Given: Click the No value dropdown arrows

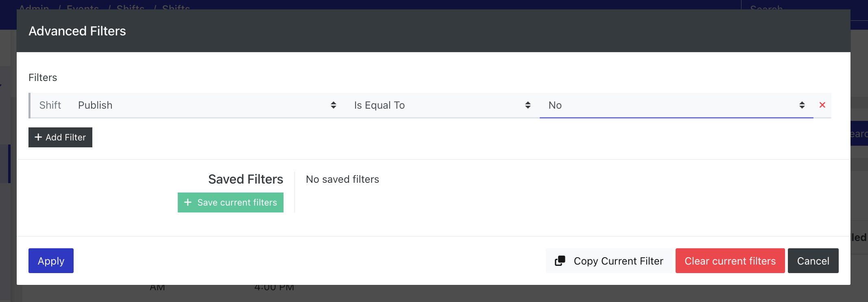Looking at the screenshot, I should point(802,105).
